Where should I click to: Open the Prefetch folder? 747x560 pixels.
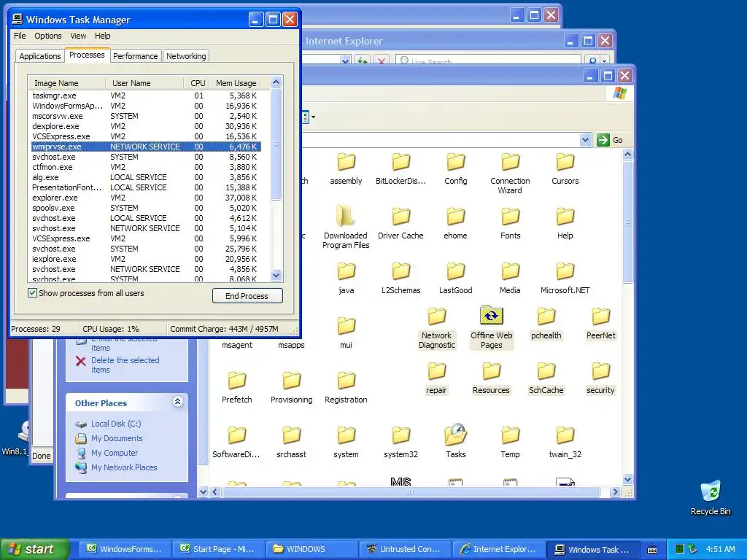[237, 388]
